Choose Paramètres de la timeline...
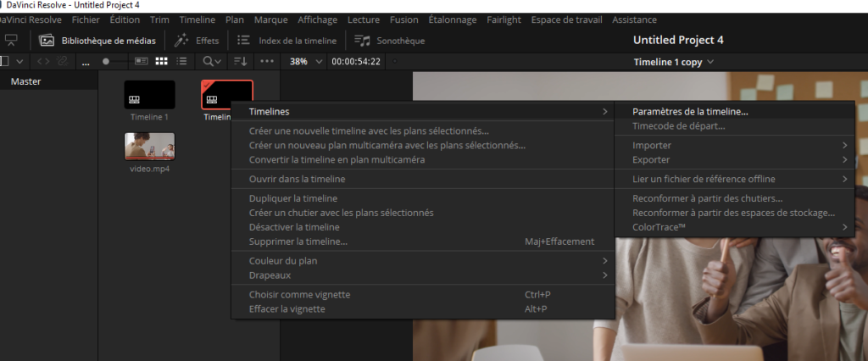 [690, 111]
